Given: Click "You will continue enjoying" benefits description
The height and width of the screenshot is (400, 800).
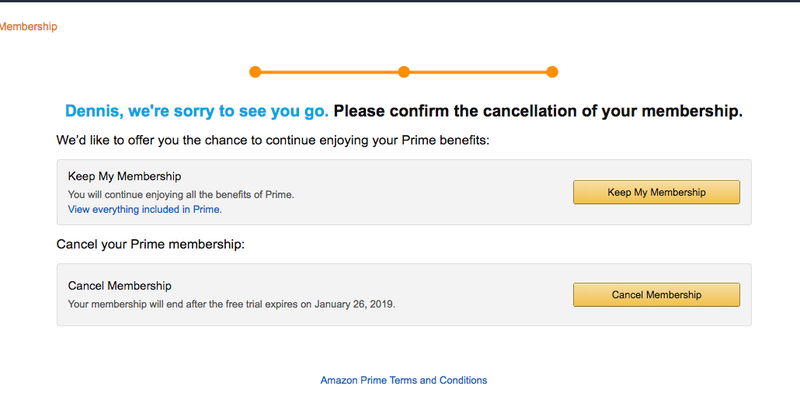Looking at the screenshot, I should (x=180, y=194).
